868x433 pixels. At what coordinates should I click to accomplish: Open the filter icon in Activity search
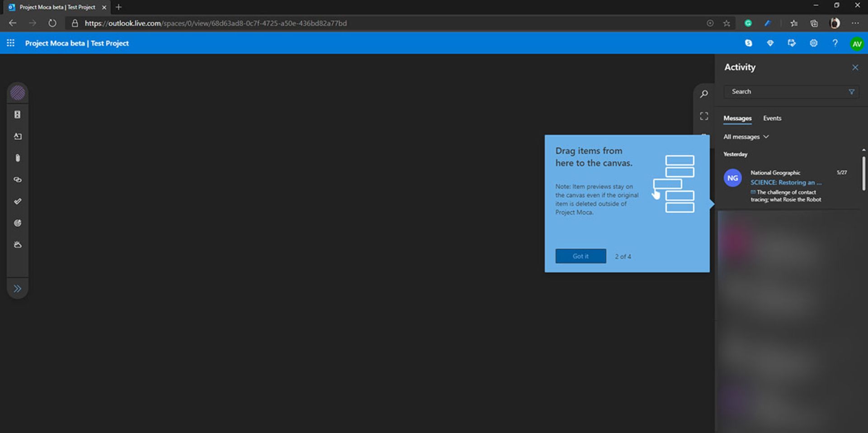click(x=852, y=92)
